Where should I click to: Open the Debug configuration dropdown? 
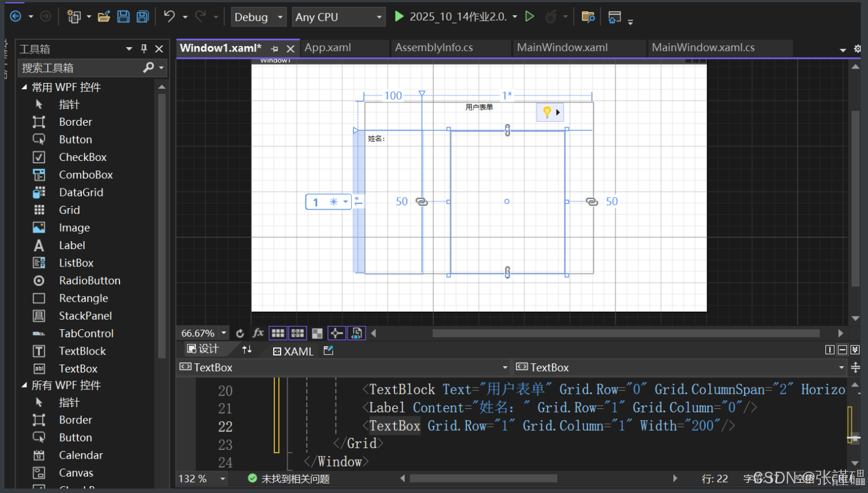click(259, 17)
